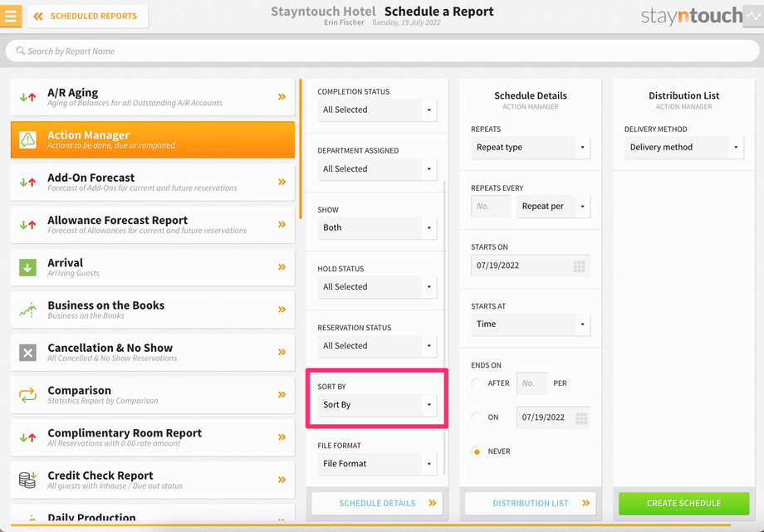Open the Repeat type dropdown
The width and height of the screenshot is (764, 532).
[531, 148]
